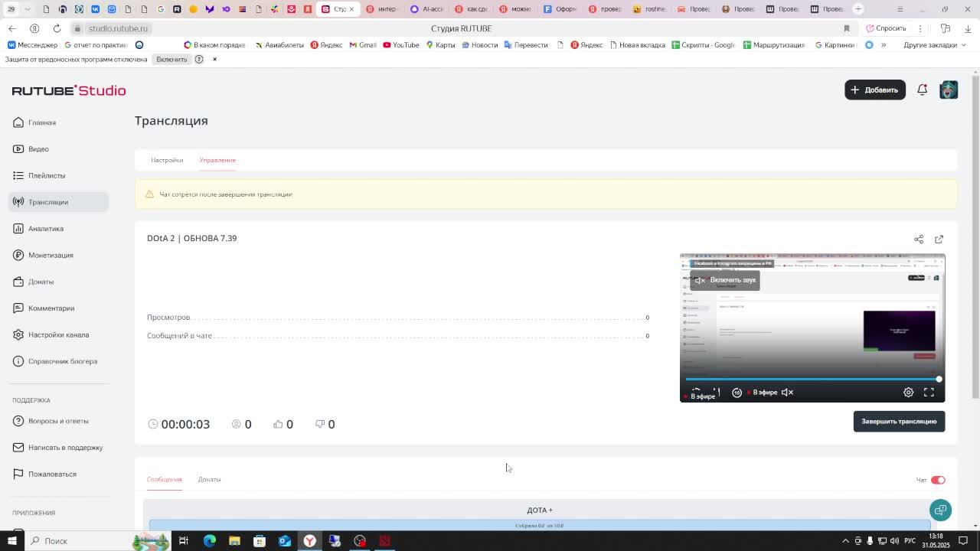980x551 pixels.
Task: Click the dislikes counter icon
Action: (320, 424)
